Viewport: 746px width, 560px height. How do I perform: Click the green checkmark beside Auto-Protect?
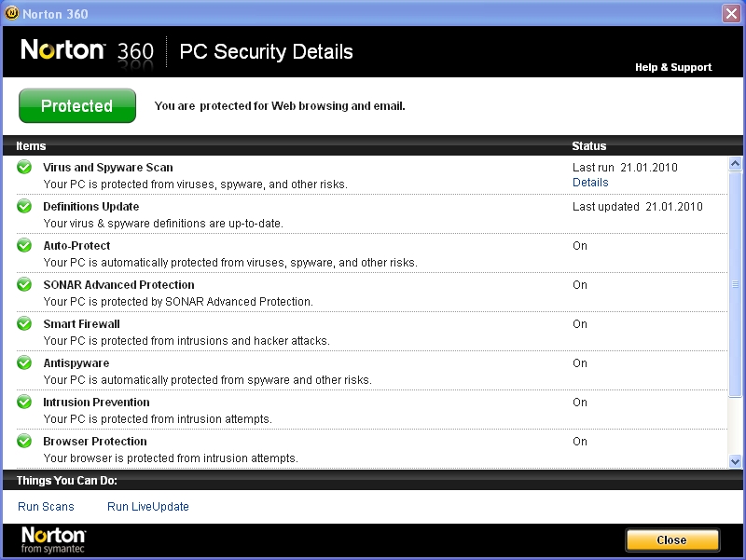tap(24, 246)
